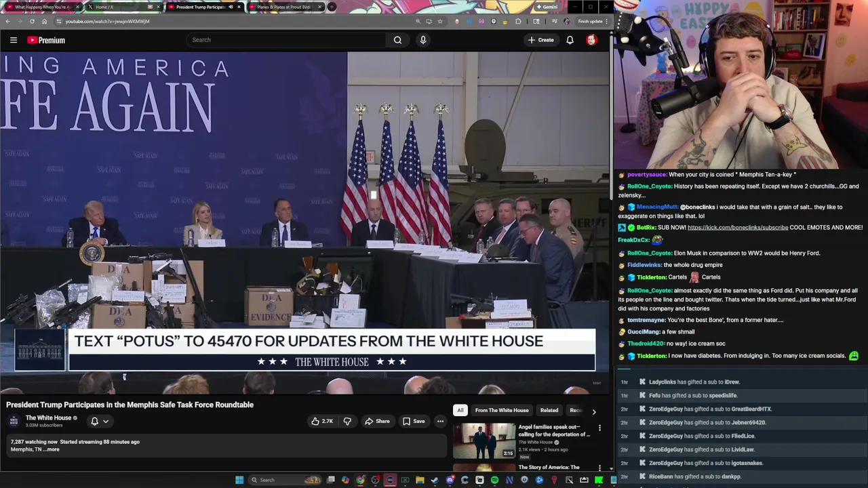Select the Related filter chip
Screen dimensions: 868x488
click(549, 410)
